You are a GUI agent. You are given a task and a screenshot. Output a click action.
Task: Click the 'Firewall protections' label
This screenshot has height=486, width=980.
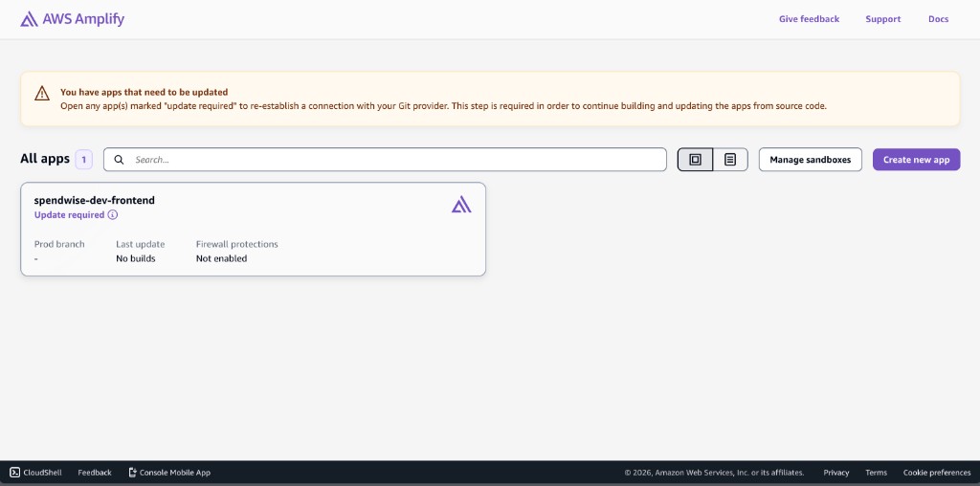(237, 244)
